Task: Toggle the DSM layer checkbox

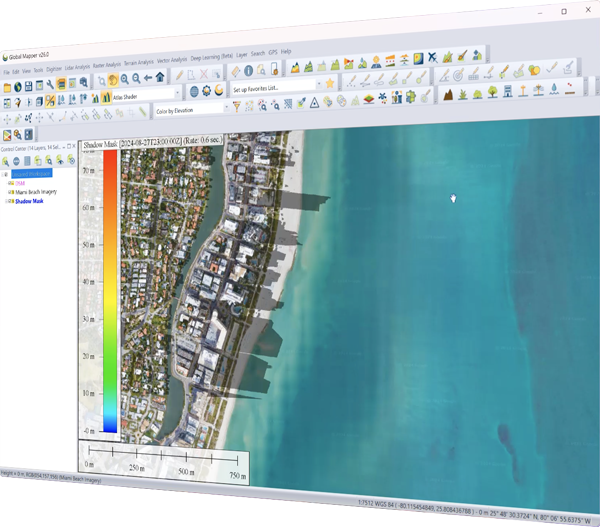Action: 11,183
